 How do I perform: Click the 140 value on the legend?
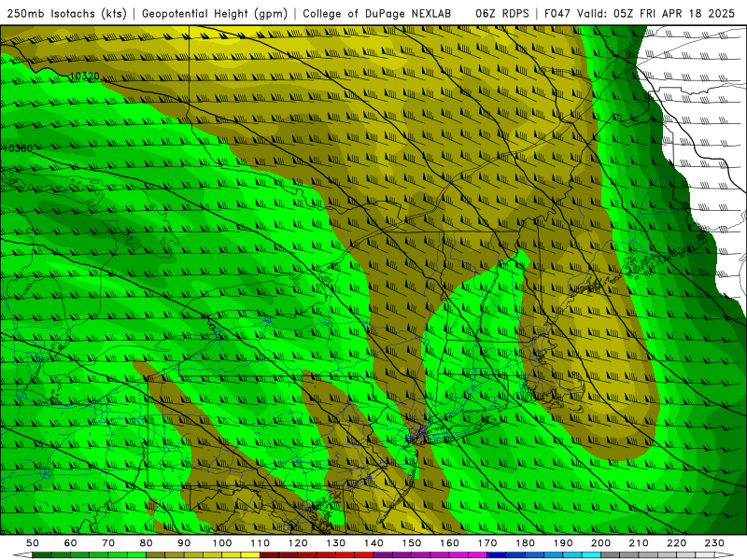(374, 543)
